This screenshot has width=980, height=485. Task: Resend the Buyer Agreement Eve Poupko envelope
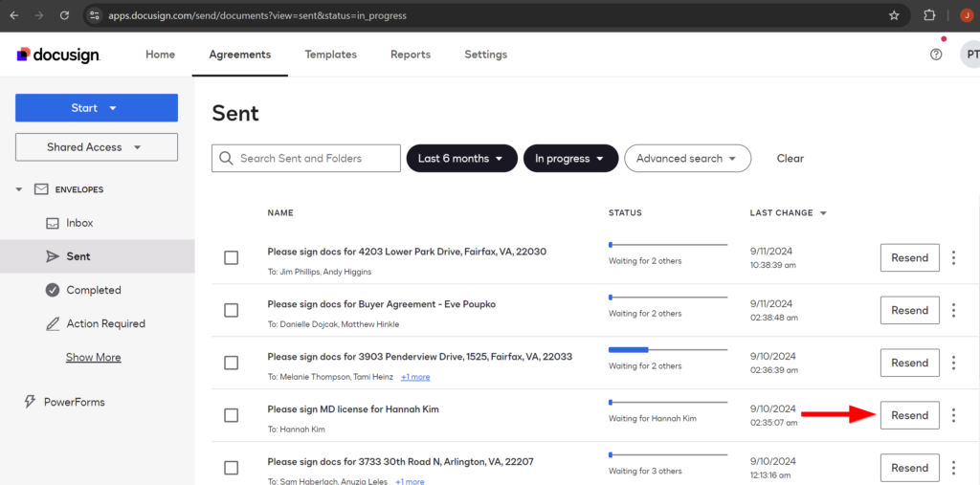coord(909,310)
